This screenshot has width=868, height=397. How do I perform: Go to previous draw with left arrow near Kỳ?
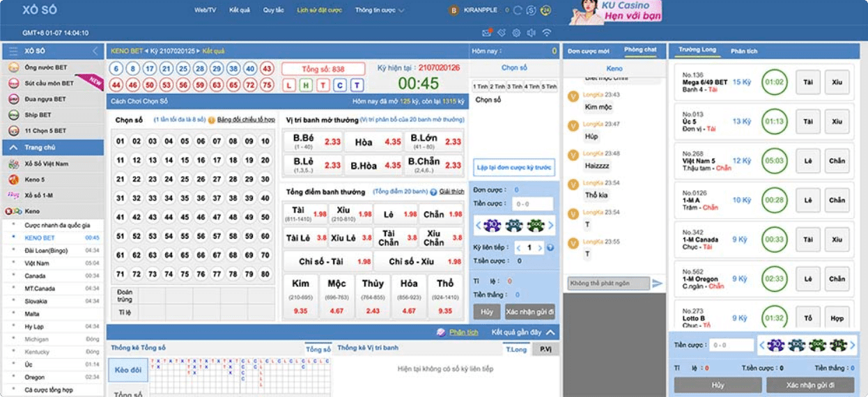pyautogui.click(x=147, y=51)
